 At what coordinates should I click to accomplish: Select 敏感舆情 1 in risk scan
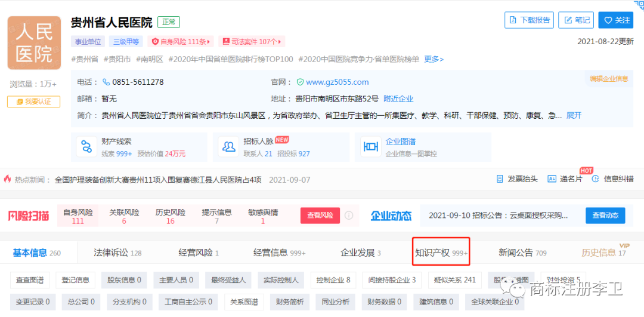coord(263,216)
